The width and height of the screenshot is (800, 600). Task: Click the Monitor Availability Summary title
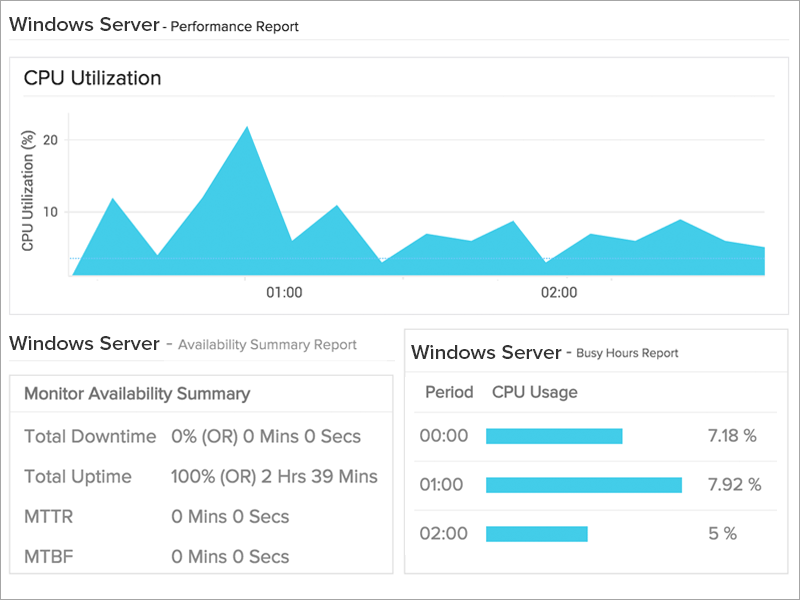137,394
